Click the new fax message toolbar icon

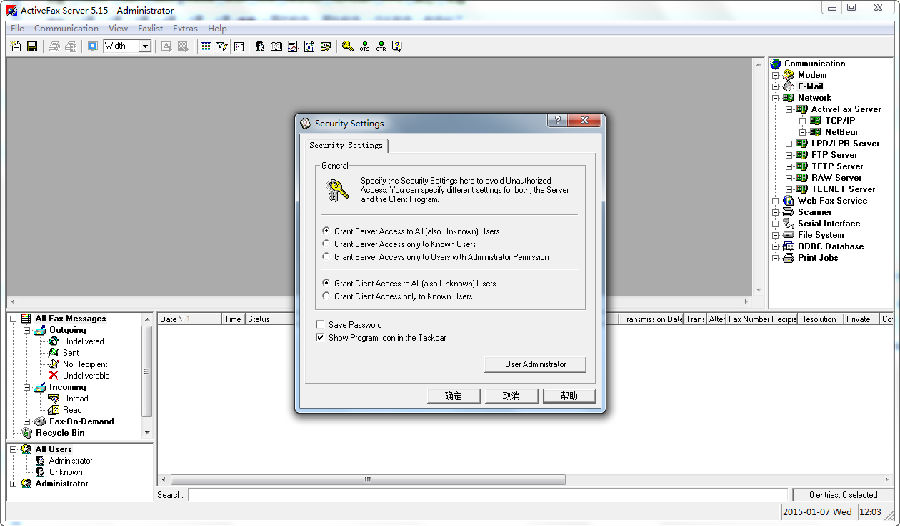16,47
